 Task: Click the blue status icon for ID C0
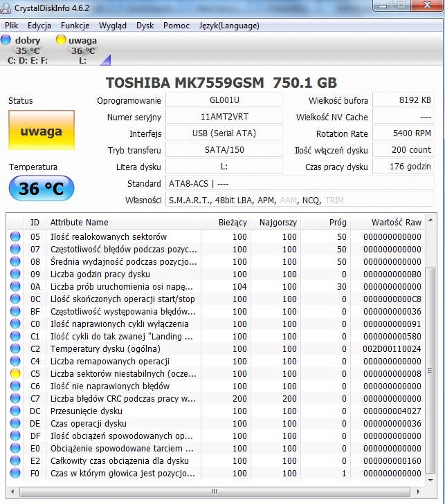(15, 324)
